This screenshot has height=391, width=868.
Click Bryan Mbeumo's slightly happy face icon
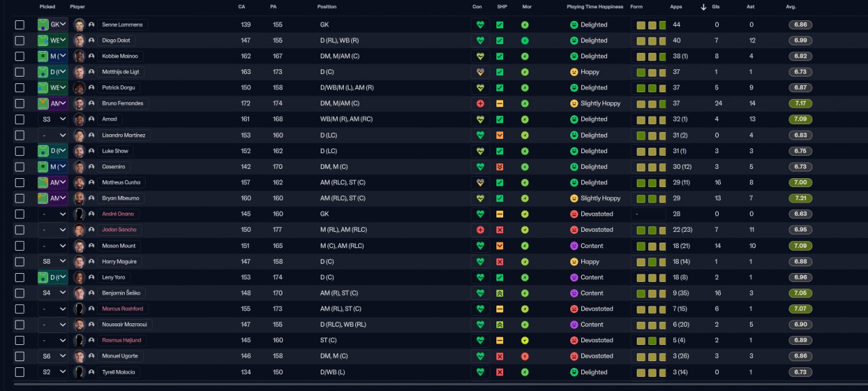574,198
